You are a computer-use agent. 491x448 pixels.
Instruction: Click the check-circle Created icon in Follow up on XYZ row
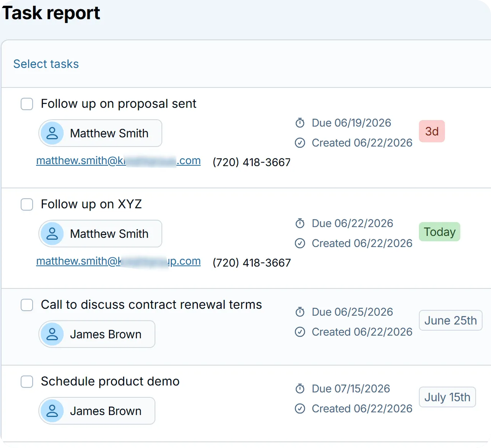[x=300, y=243]
